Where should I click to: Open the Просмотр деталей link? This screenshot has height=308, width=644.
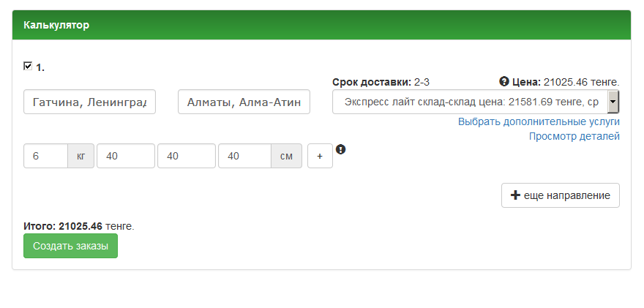574,136
